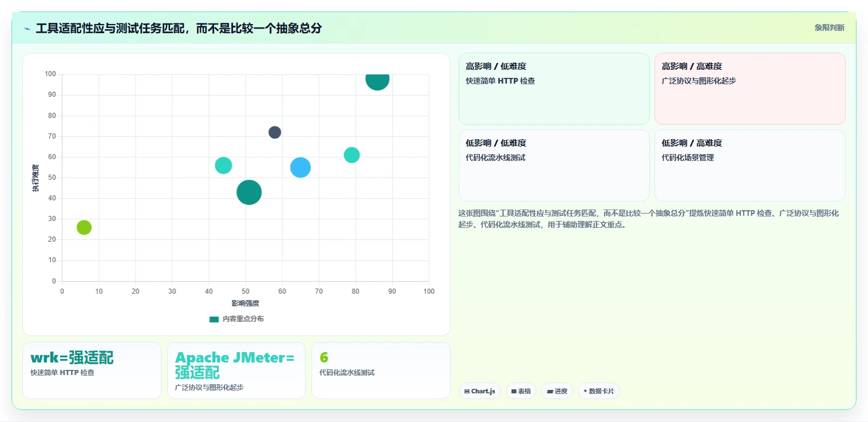Image resolution: width=868 pixels, height=422 pixels.
Task: Select the wrk=强适配 stat card
Action: 92,370
